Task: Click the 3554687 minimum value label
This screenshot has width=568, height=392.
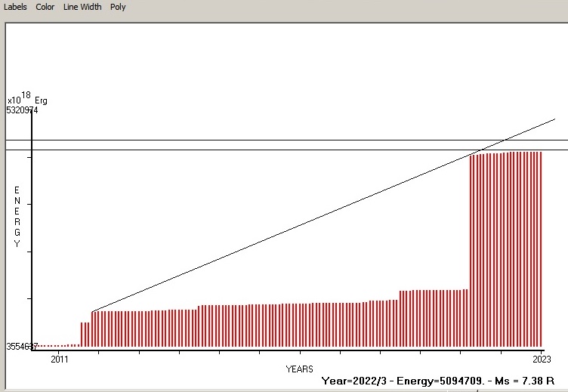Action: tap(22, 347)
